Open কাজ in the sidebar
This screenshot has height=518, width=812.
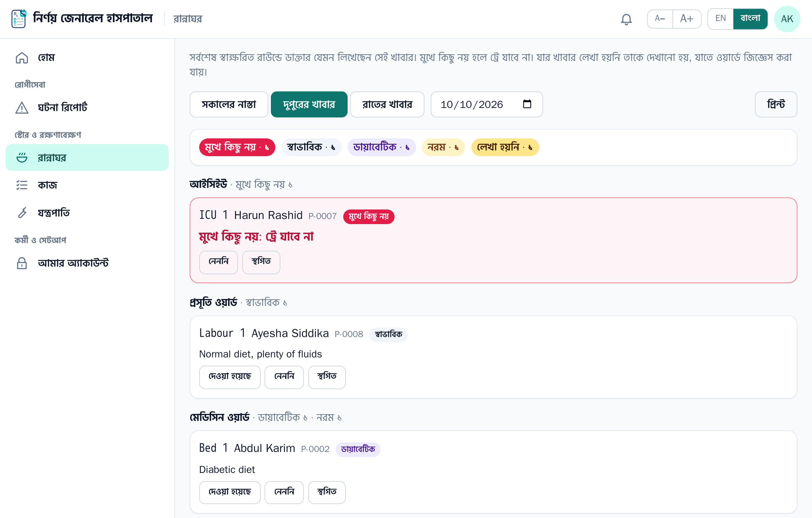(87, 185)
